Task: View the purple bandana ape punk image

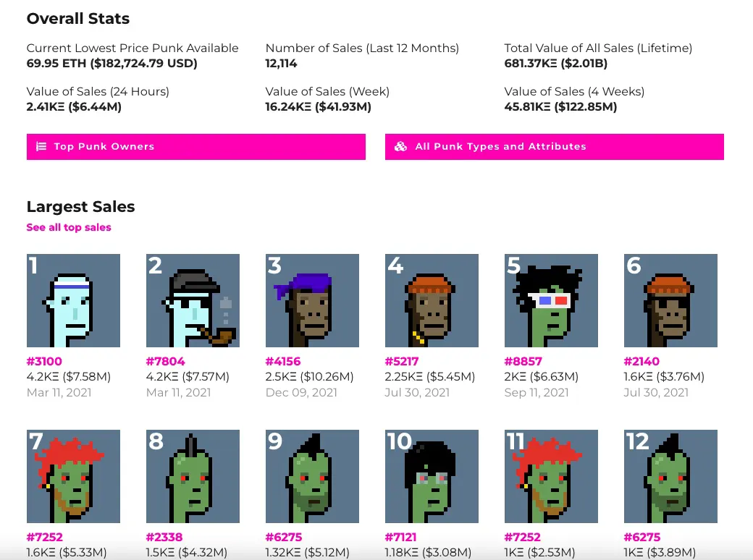Action: [312, 300]
